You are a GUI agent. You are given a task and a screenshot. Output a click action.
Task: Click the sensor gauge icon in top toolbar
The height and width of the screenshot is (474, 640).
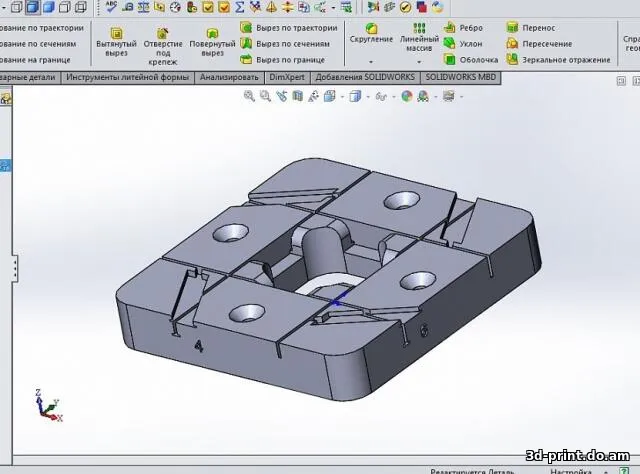pos(175,7)
